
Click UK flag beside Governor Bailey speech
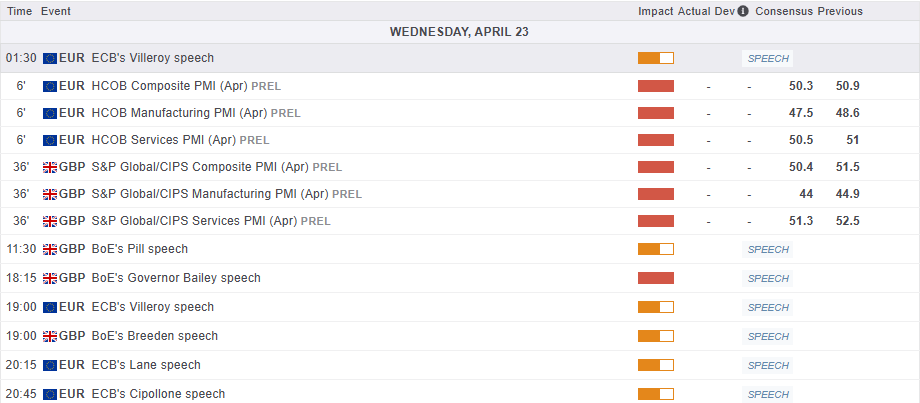(x=50, y=278)
